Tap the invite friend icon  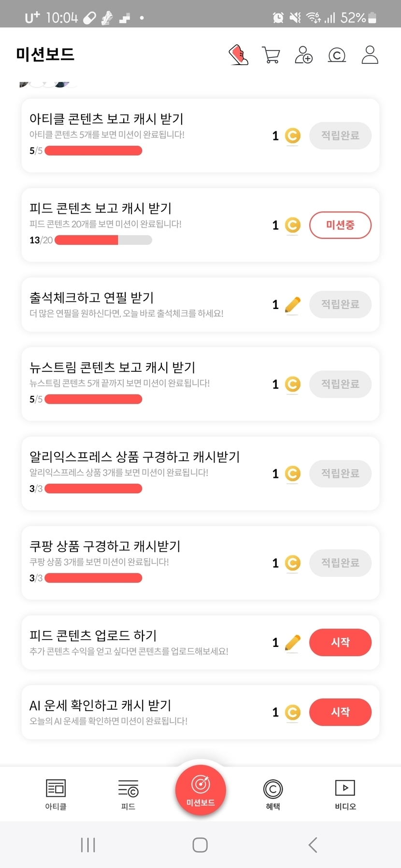(303, 55)
